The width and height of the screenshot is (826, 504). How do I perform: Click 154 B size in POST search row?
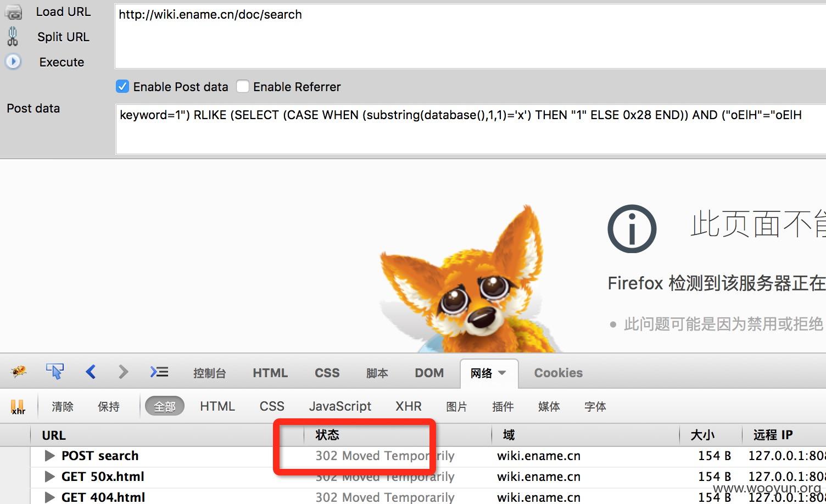pos(715,456)
